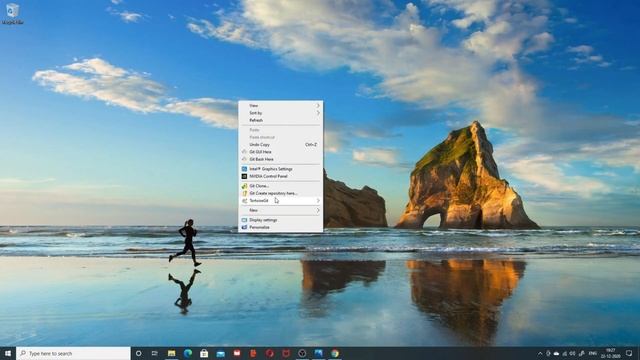Launch Git GUI Here
The image size is (640, 360).
(280, 152)
